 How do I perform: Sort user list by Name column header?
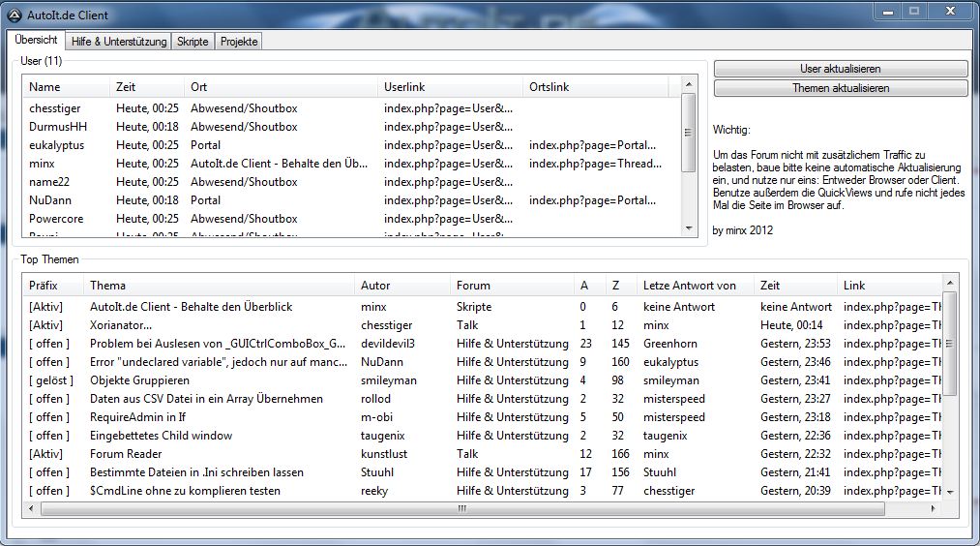[45, 87]
